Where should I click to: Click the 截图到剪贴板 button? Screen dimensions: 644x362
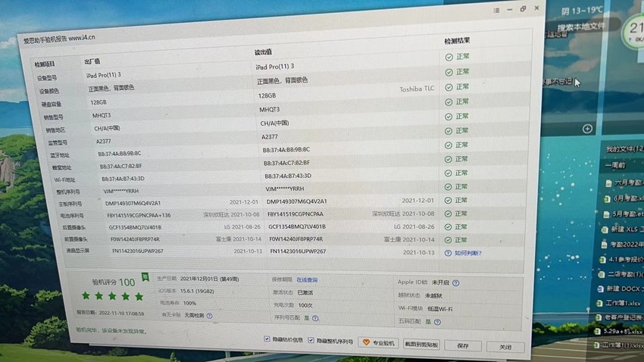click(421, 345)
